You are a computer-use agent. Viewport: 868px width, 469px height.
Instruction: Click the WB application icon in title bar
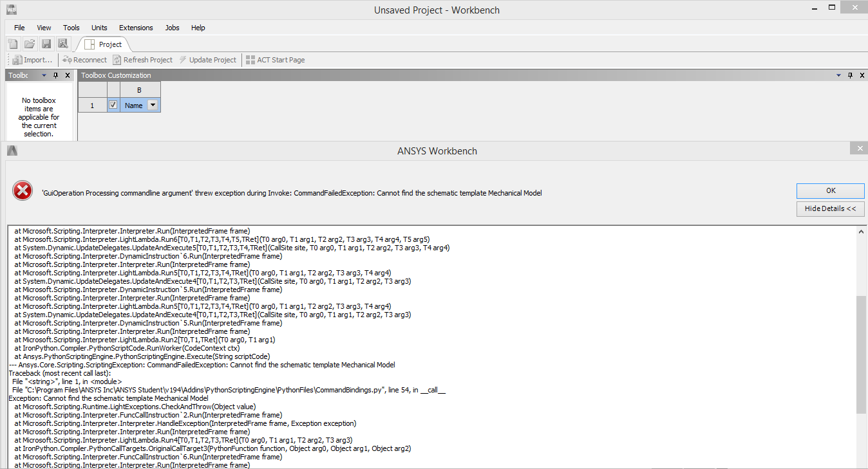[x=11, y=10]
